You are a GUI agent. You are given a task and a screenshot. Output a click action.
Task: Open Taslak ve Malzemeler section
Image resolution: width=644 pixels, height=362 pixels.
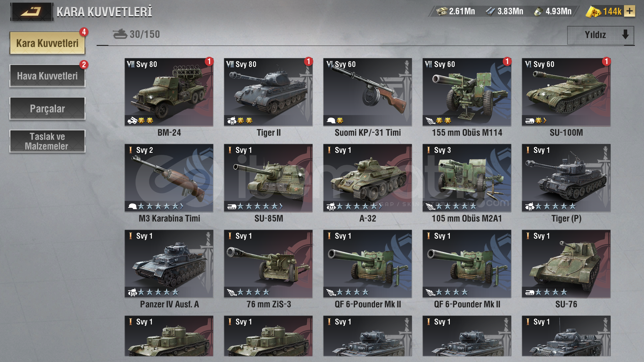(x=47, y=141)
